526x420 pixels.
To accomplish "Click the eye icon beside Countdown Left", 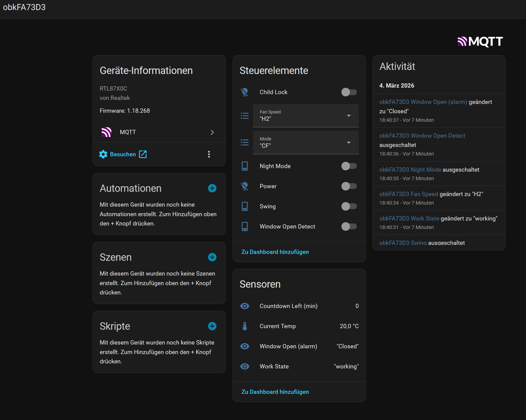I will 244,306.
